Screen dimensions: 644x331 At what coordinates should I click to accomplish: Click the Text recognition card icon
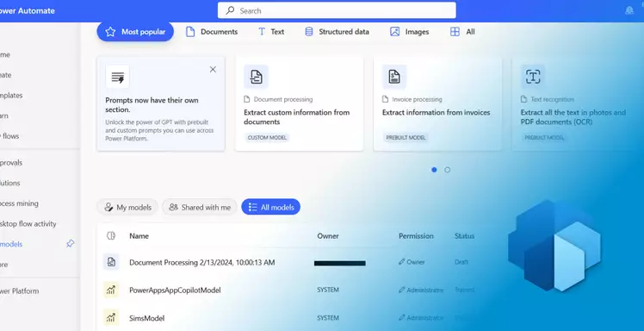tap(533, 77)
